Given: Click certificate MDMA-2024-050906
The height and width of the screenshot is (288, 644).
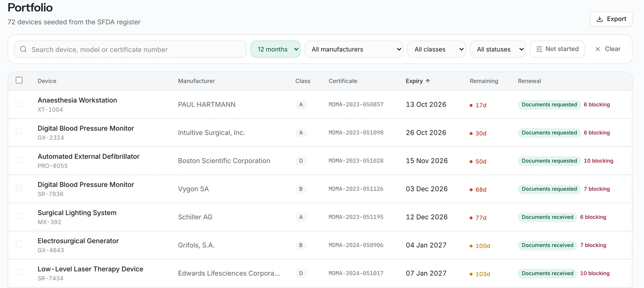Looking at the screenshot, I should pyautogui.click(x=356, y=245).
